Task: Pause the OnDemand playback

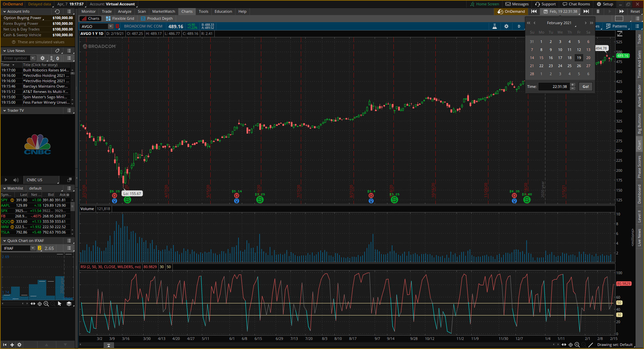Action: (598, 11)
